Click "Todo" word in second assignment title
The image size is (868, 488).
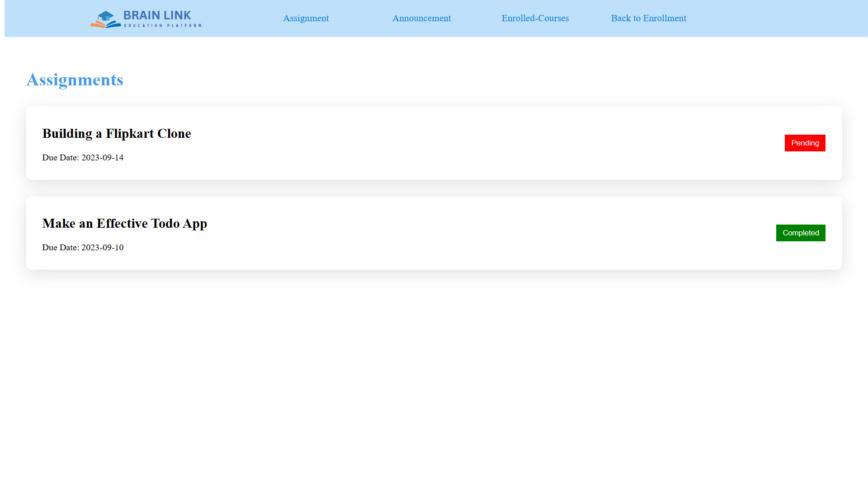coord(165,224)
